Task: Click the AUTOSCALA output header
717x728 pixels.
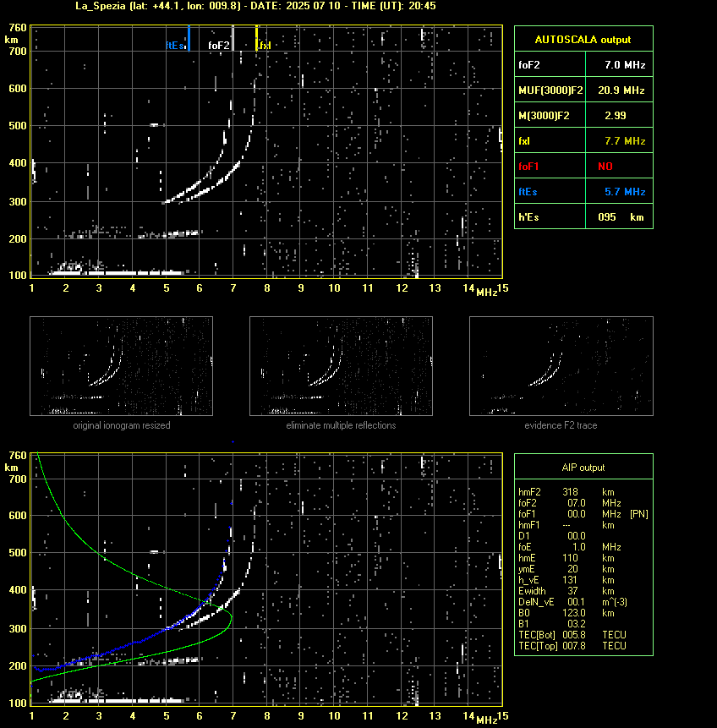Action: tap(583, 39)
